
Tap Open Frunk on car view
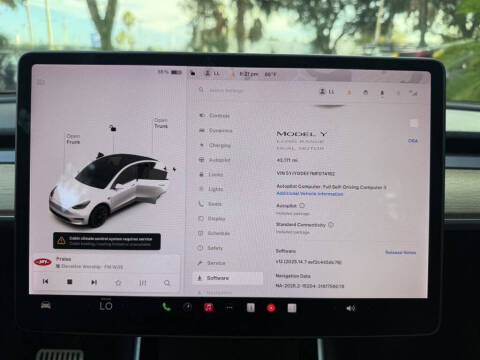(73, 139)
